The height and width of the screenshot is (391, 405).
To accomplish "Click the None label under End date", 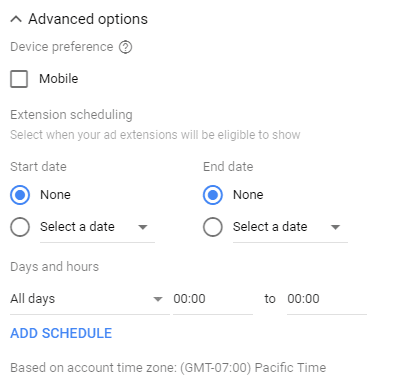I will pos(248,195).
